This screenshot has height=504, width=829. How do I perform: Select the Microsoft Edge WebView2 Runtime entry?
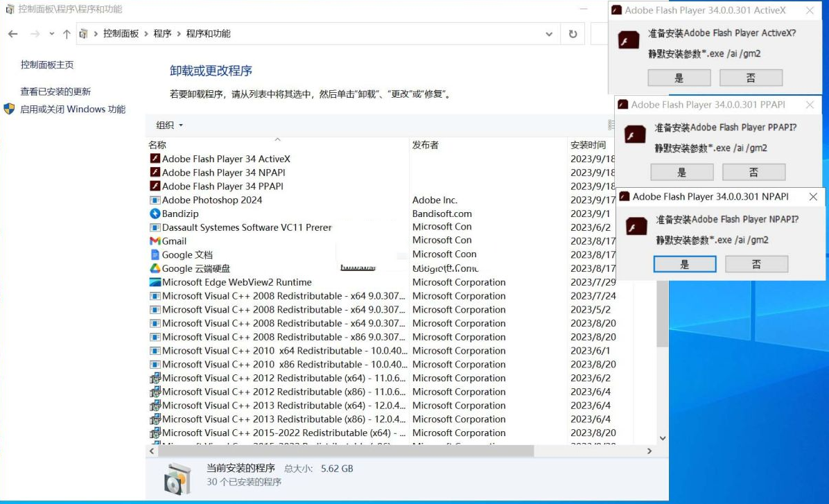click(x=237, y=282)
